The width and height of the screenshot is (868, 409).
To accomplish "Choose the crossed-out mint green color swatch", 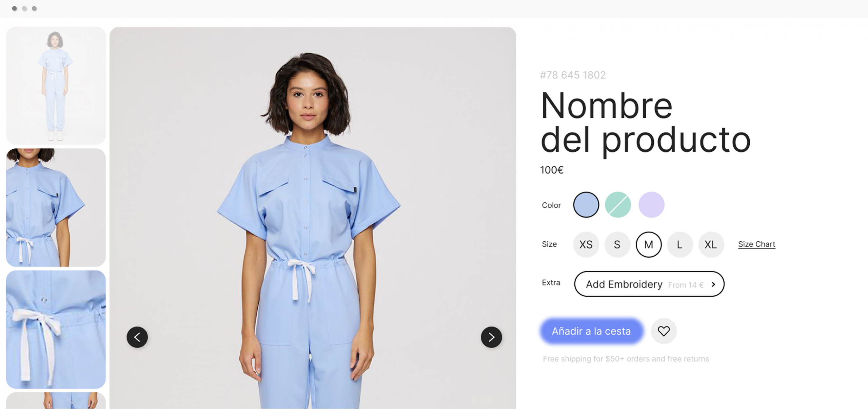I will click(x=618, y=205).
